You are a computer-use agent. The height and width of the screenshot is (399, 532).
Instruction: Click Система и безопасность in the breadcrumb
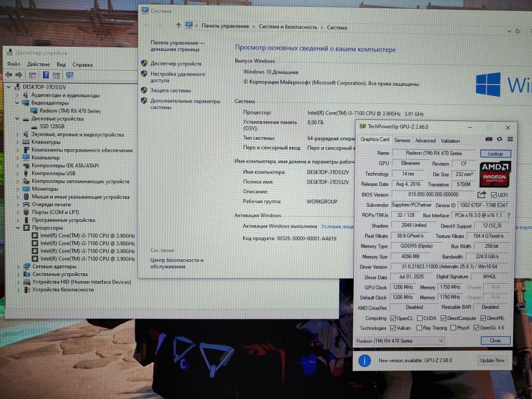click(288, 26)
